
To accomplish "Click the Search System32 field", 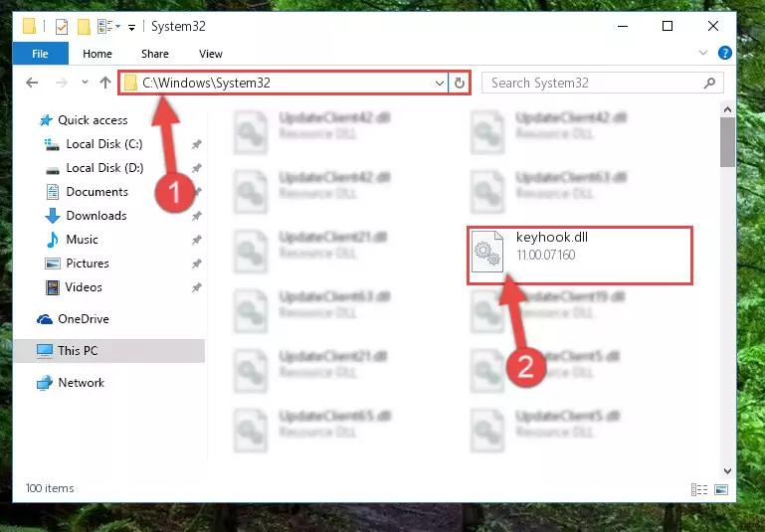I will 602,83.
